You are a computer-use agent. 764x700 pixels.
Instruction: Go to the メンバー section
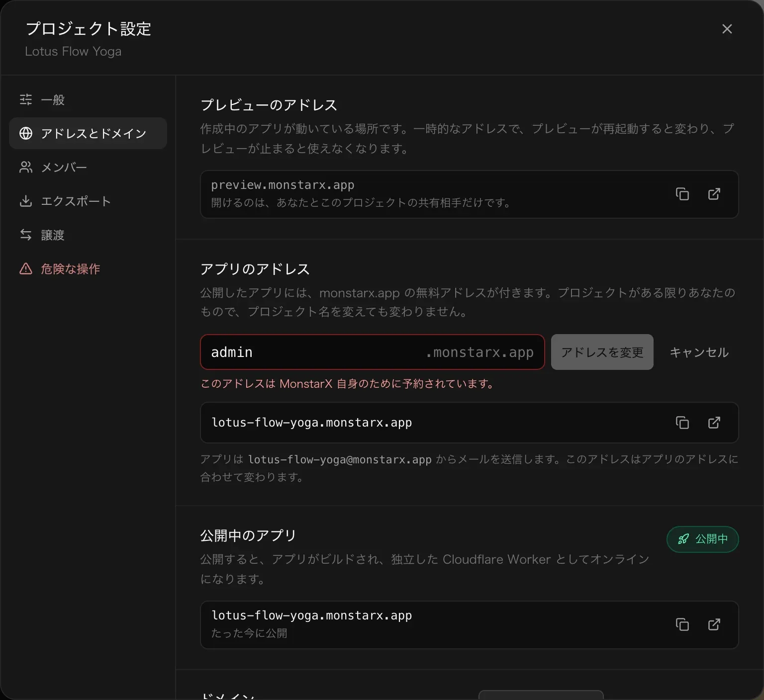click(88, 167)
